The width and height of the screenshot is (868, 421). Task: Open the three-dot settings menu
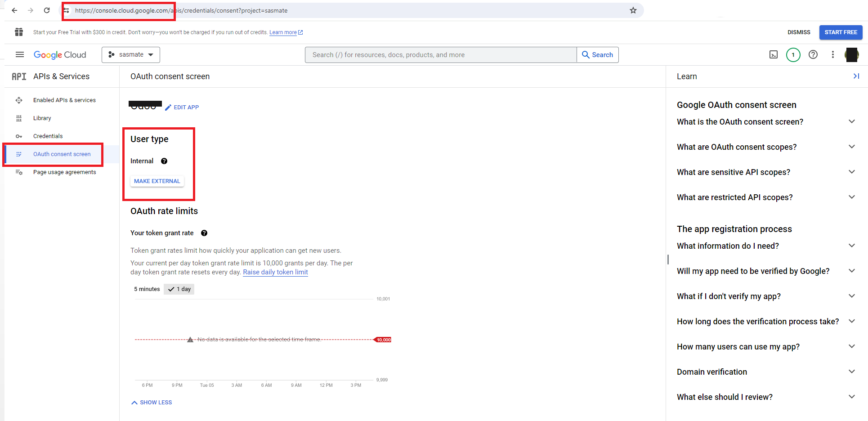832,55
